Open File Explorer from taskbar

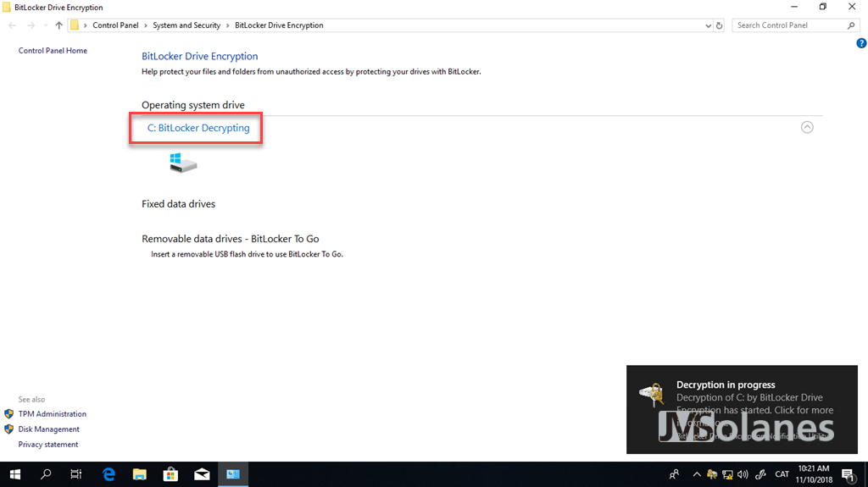click(x=140, y=474)
